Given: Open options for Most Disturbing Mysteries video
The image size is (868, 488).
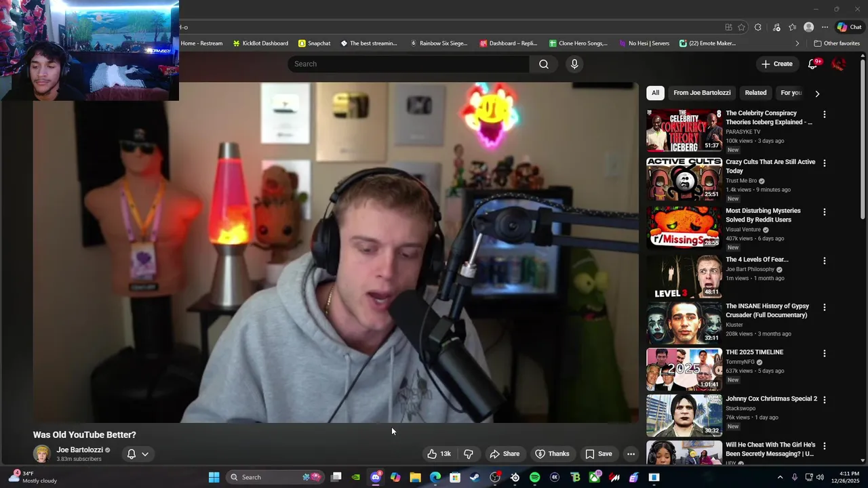Looking at the screenshot, I should pyautogui.click(x=825, y=212).
